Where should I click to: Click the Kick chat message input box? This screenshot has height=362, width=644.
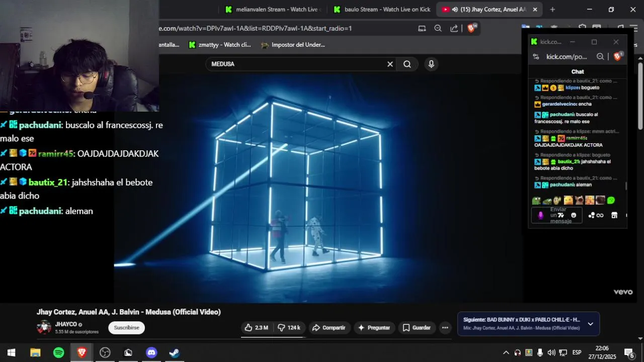[x=557, y=215]
